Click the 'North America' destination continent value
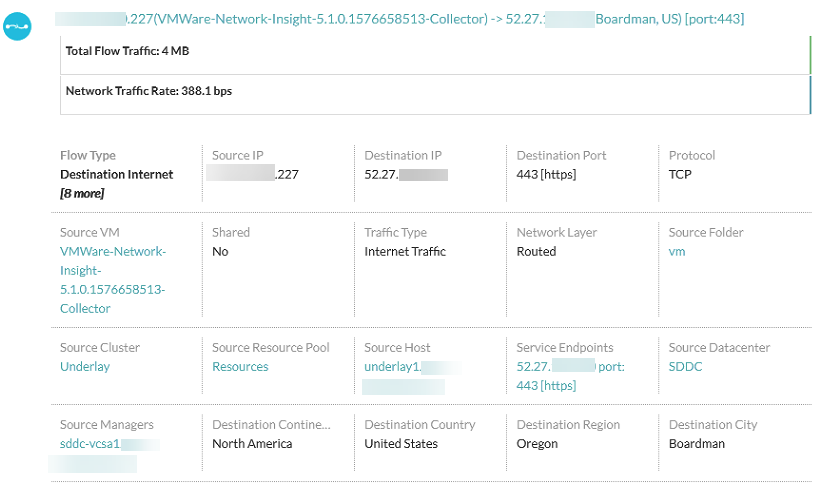Image resolution: width=813 pixels, height=490 pixels. (252, 444)
